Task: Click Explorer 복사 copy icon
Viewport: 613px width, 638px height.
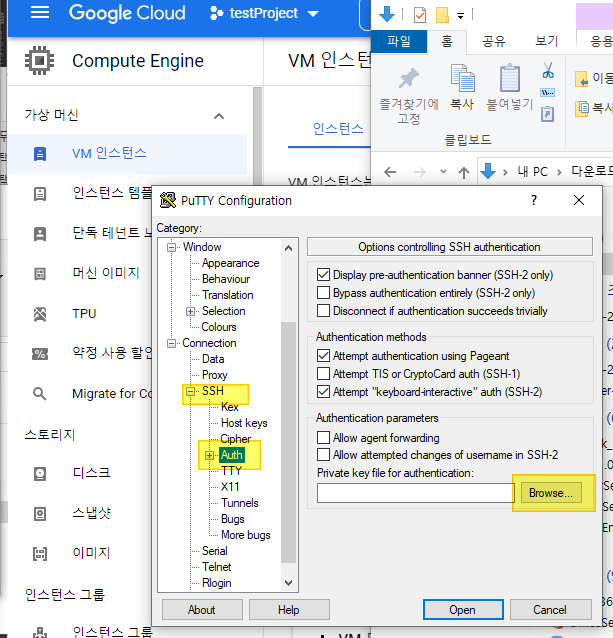Action: click(x=462, y=78)
